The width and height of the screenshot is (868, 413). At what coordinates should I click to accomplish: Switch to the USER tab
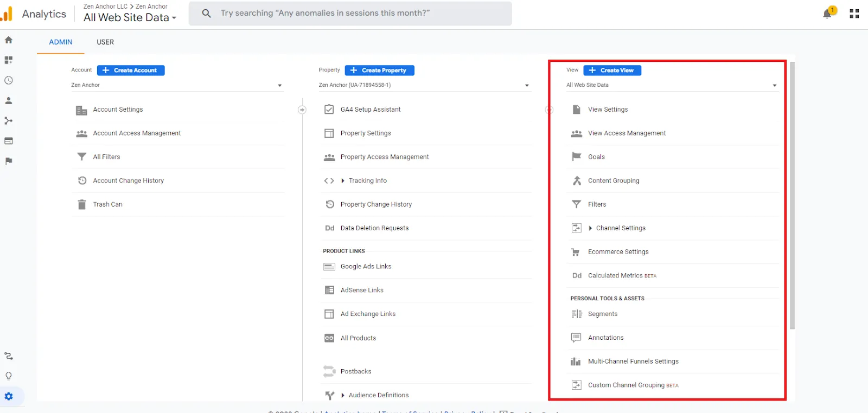[105, 42]
